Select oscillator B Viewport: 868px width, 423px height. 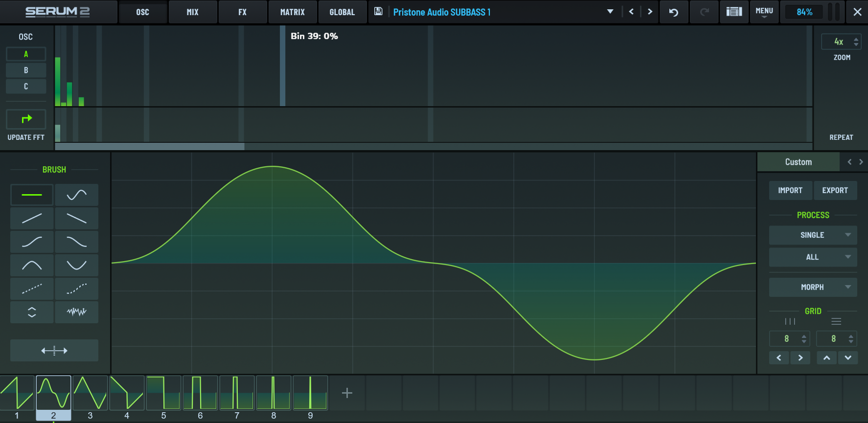tap(26, 70)
